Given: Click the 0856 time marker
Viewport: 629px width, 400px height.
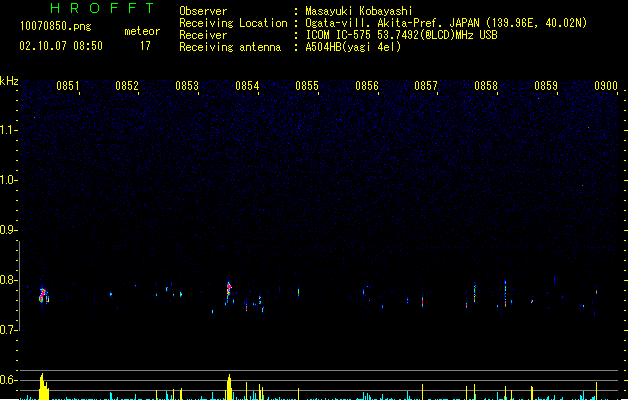Looking at the screenshot, I should (x=367, y=86).
